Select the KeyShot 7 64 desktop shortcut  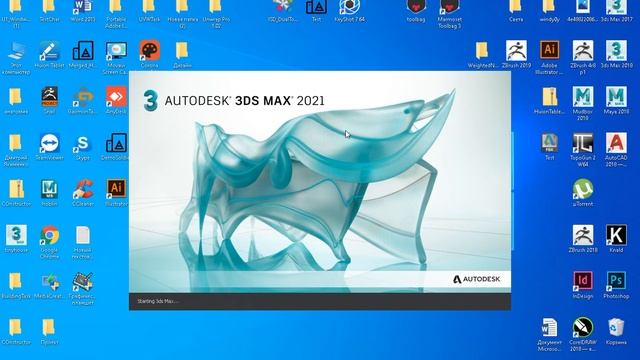click(349, 10)
